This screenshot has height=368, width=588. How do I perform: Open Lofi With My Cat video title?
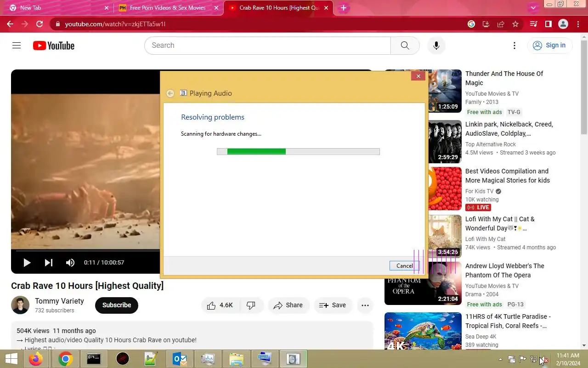[500, 224]
